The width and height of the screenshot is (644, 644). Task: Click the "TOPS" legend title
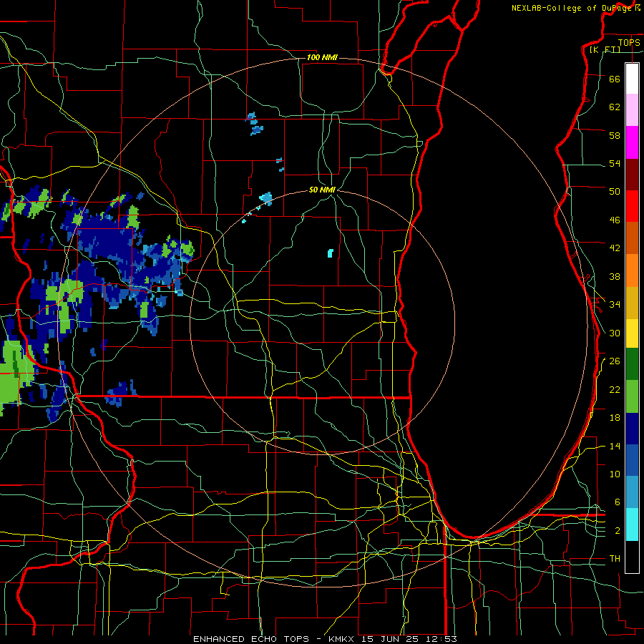(x=629, y=42)
